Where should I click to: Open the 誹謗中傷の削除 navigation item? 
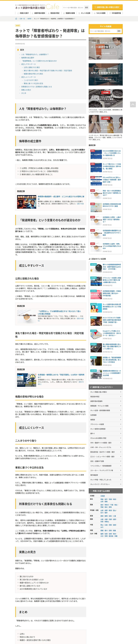coord(38,13)
